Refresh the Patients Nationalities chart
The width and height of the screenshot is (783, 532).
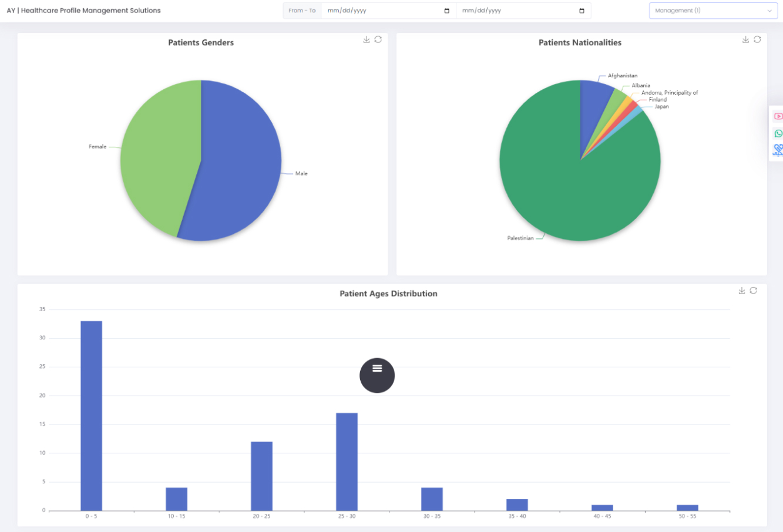757,39
